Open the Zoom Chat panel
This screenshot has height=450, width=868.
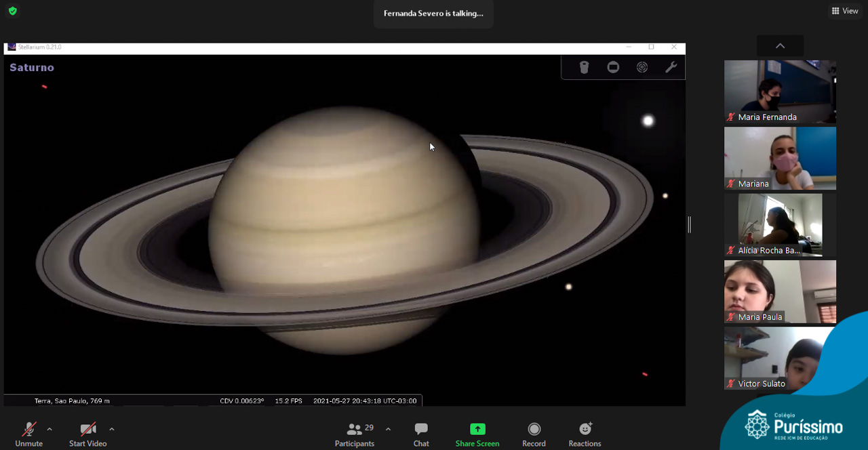[x=421, y=434]
